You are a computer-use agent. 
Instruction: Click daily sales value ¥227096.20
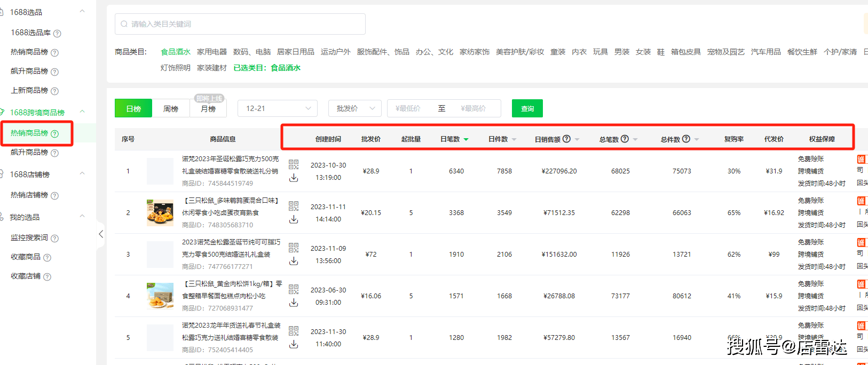tap(559, 171)
